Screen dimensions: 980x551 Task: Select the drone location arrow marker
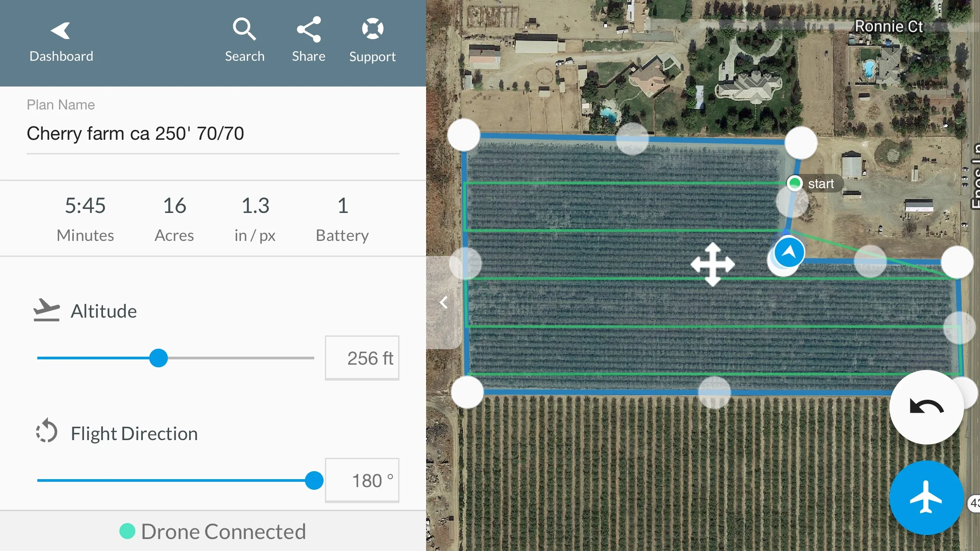[789, 252]
